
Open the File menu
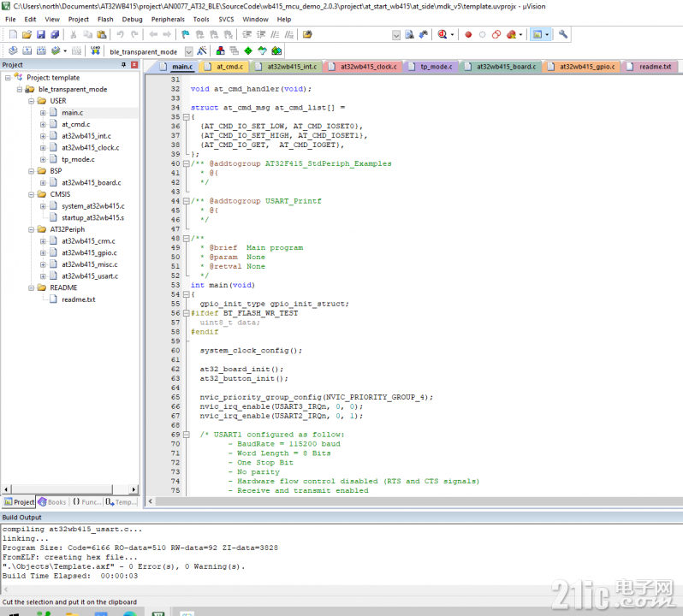(x=10, y=19)
